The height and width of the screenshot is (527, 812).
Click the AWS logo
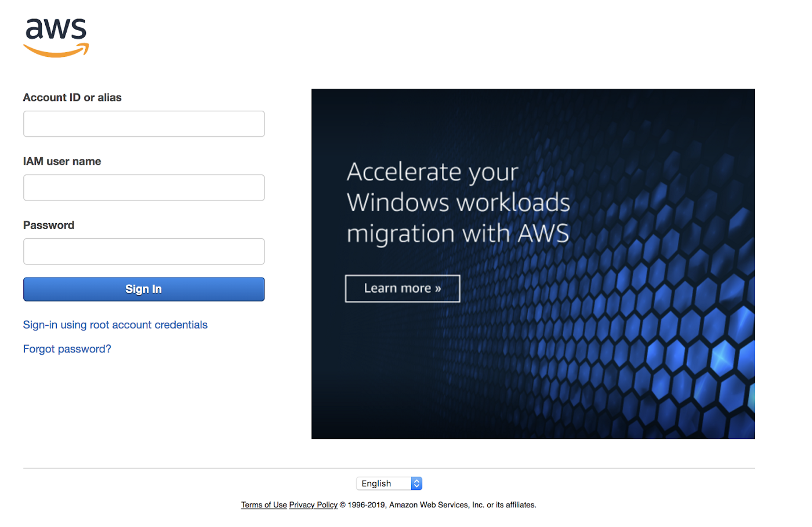point(56,38)
